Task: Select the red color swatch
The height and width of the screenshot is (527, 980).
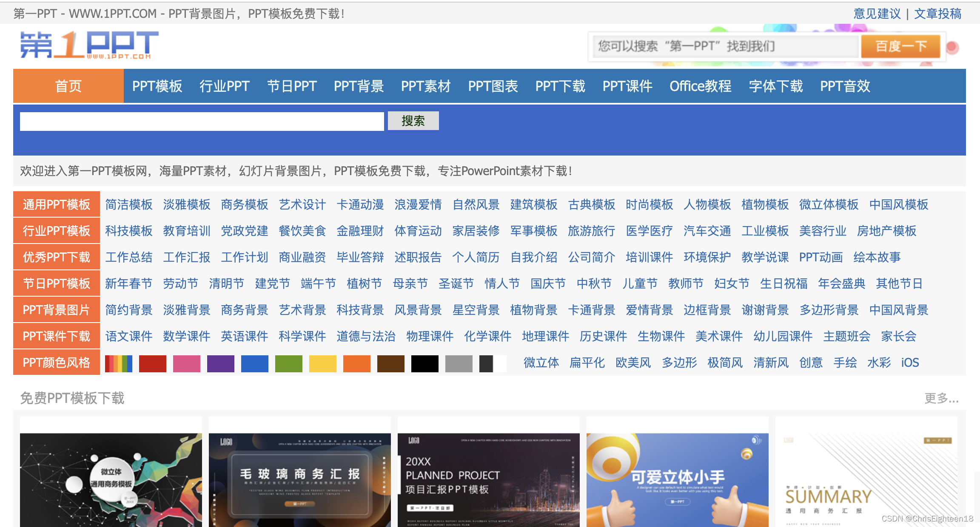Action: (x=152, y=363)
